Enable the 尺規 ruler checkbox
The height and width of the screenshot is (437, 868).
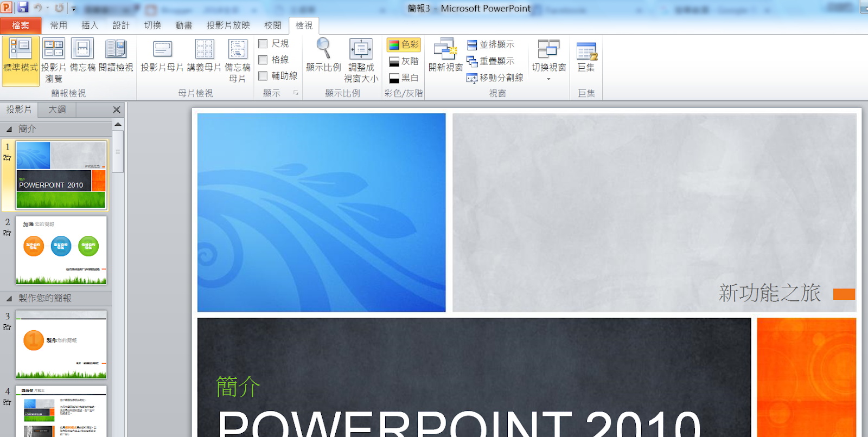(263, 43)
